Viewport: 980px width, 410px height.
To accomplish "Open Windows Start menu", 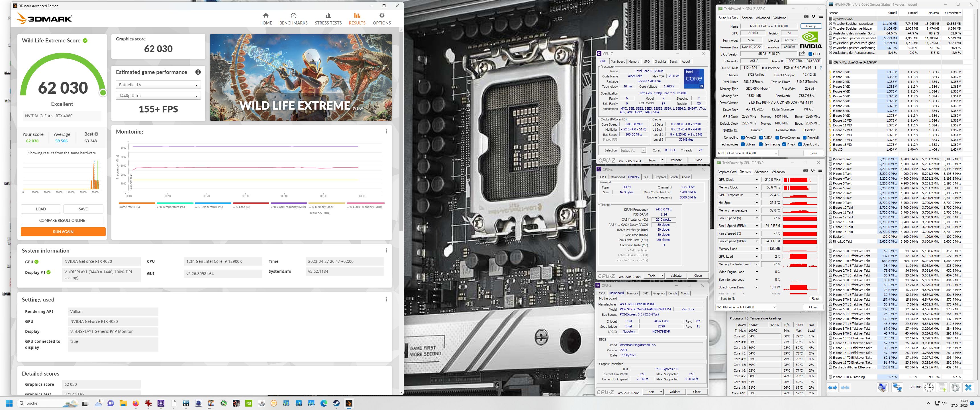I will coord(9,403).
